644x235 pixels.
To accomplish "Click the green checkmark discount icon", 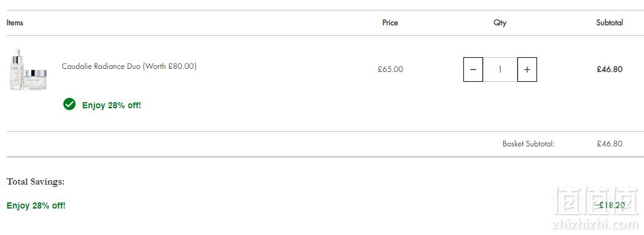I will tap(69, 105).
